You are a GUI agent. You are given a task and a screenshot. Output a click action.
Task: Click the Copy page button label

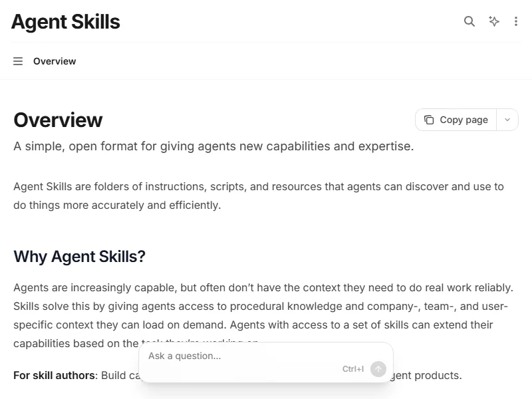464,120
